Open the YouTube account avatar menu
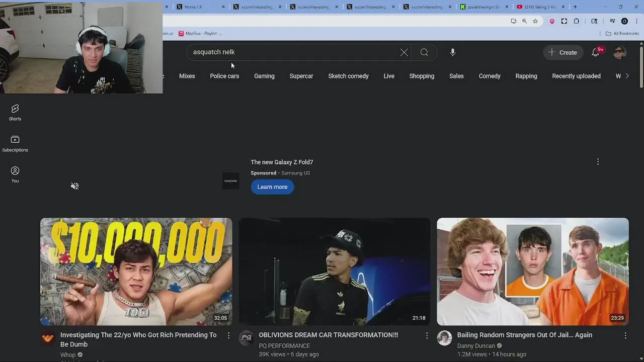This screenshot has height=362, width=644. (x=620, y=52)
